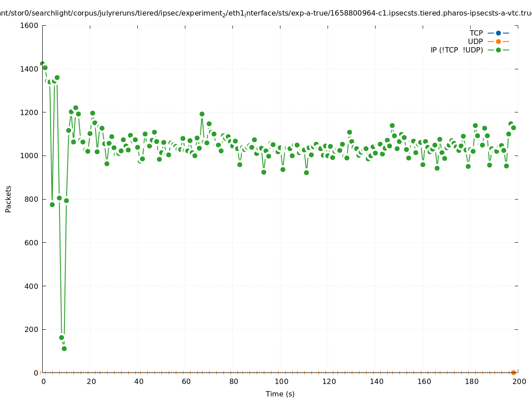This screenshot has height=400, width=532.
Task: Click the Time (s) x-axis label
Action: (x=280, y=394)
